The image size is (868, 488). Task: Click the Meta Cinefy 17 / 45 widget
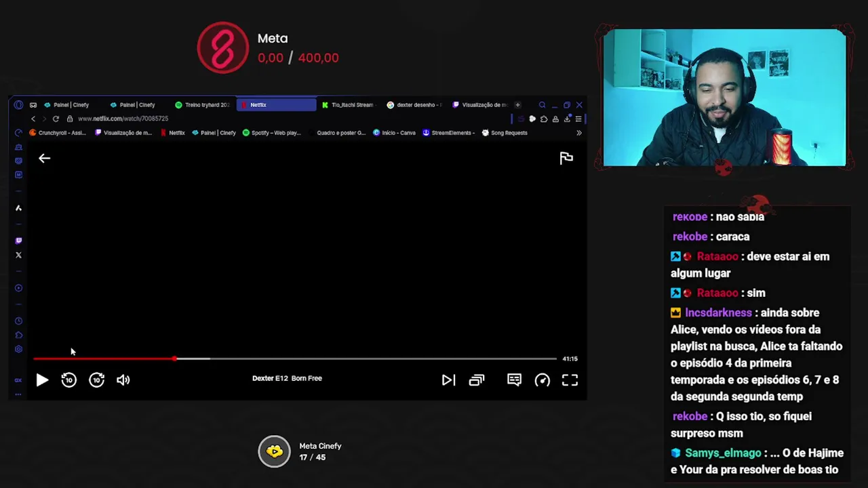tap(300, 451)
